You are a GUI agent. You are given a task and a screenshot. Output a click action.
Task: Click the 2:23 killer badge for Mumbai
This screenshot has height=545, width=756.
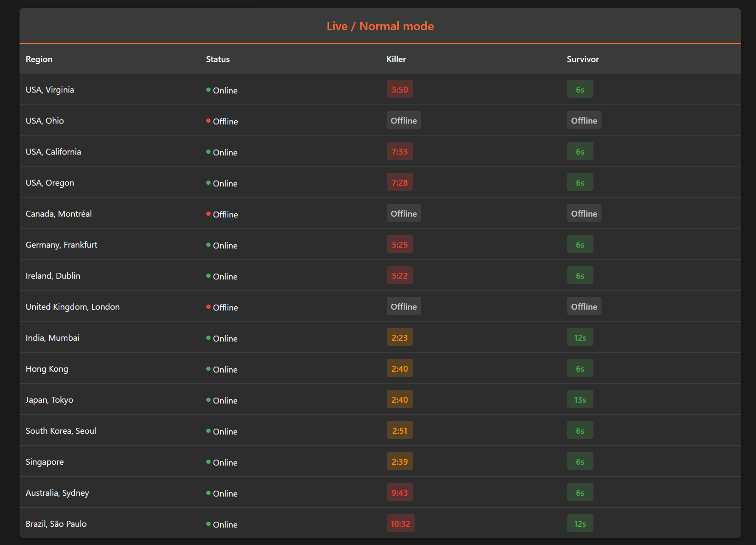399,337
